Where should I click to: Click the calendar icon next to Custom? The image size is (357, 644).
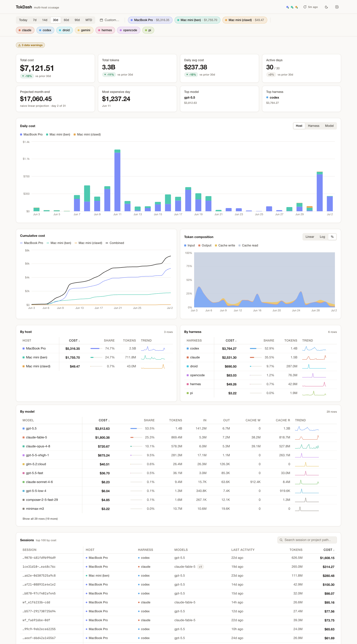101,20
